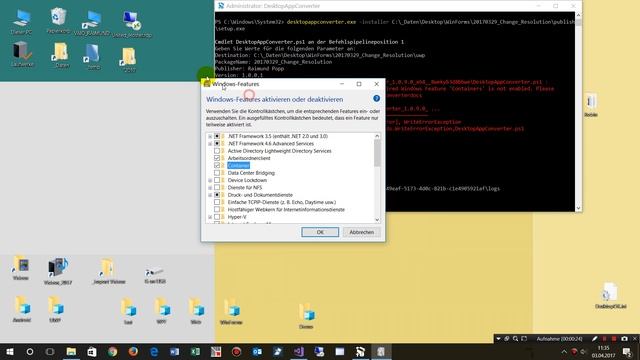Viewport: 640px width, 360px height.
Task: Click the recorder red stop button
Action: coord(614,339)
